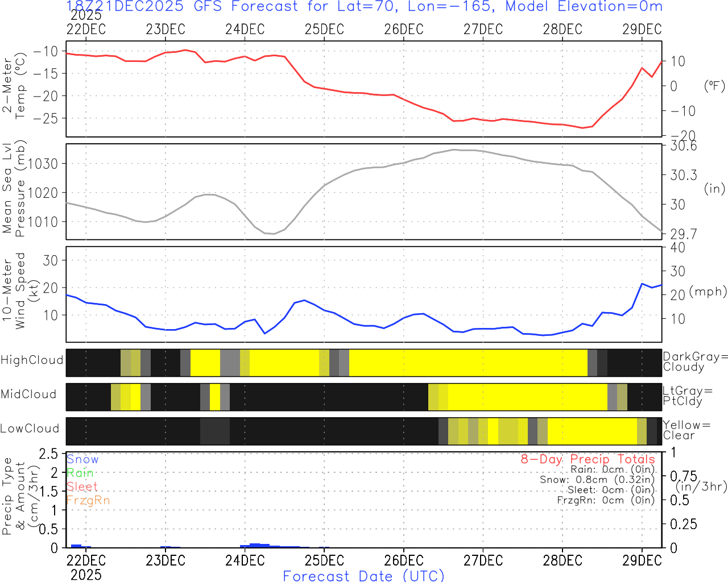Click the 29DEC label on bottom axis
728x582 pixels.
642,560
